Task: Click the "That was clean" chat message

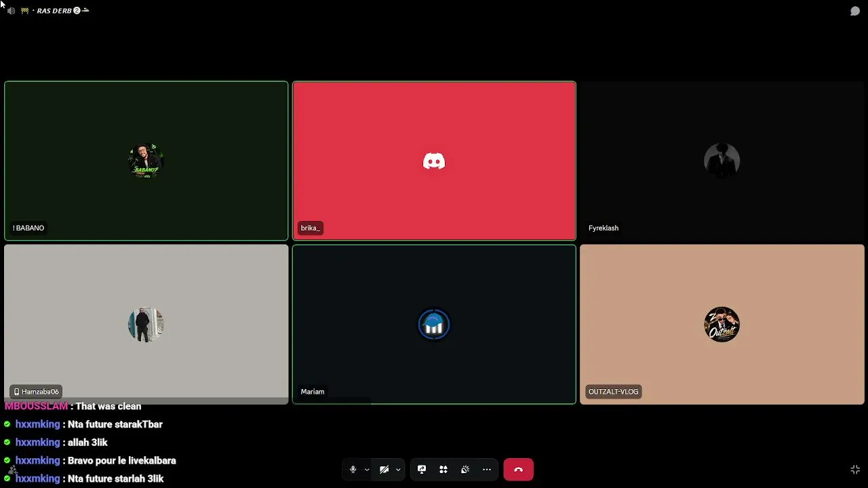Action: click(x=108, y=406)
